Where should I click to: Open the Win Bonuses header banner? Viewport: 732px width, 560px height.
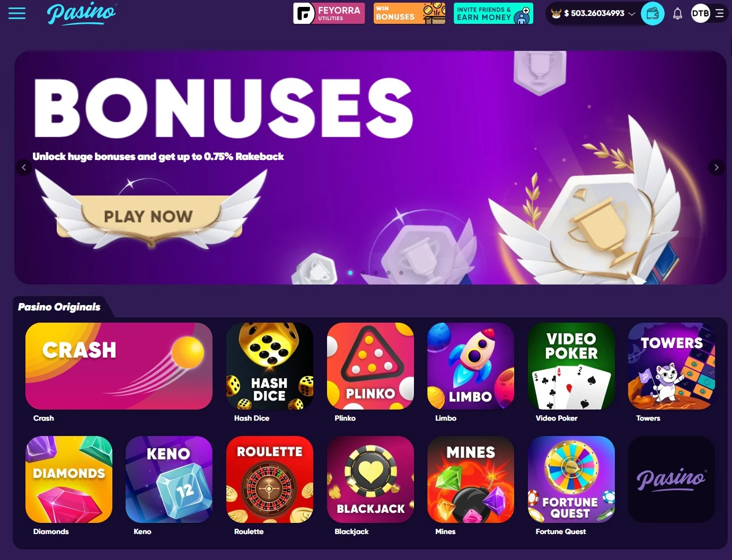(409, 13)
